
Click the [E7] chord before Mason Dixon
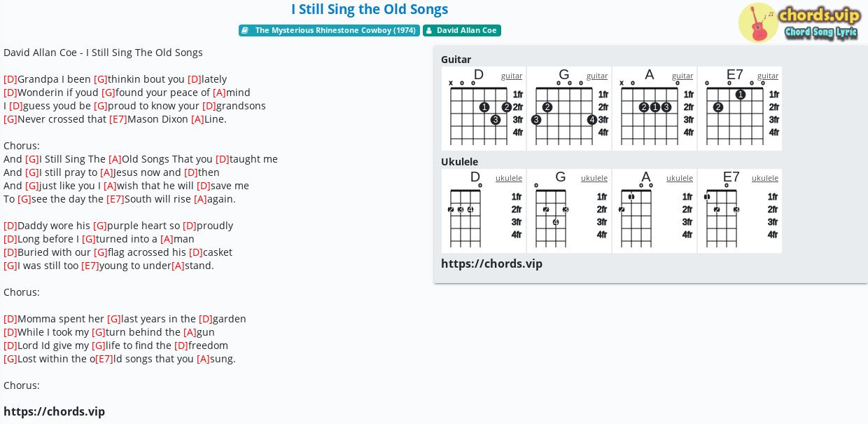[x=118, y=119]
